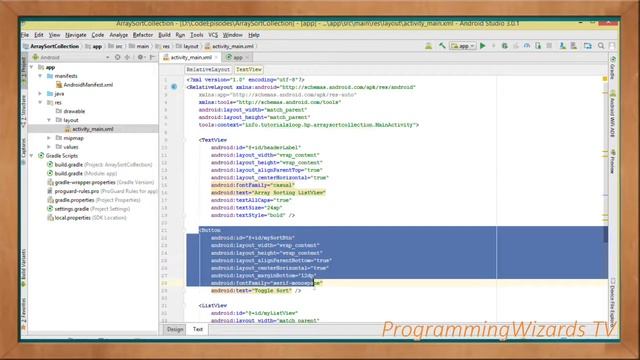Viewport: 640px width, 360px height.
Task: Open the Device File Explorer side panel
Action: 613,302
